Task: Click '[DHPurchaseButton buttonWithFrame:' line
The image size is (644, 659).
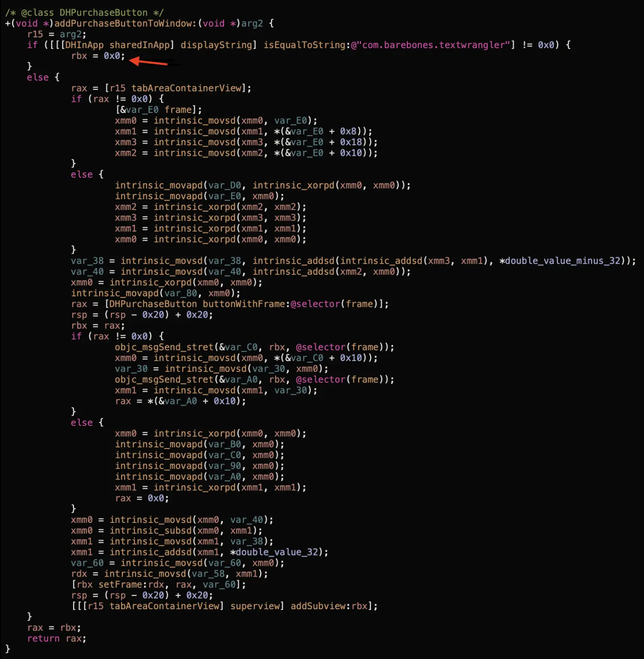Action: pyautogui.click(x=230, y=304)
